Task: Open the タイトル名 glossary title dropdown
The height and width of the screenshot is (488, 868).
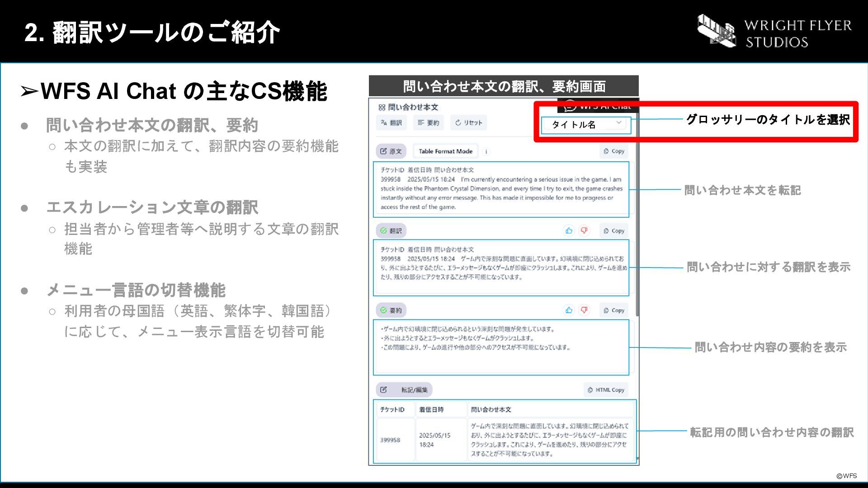Action: pyautogui.click(x=586, y=125)
